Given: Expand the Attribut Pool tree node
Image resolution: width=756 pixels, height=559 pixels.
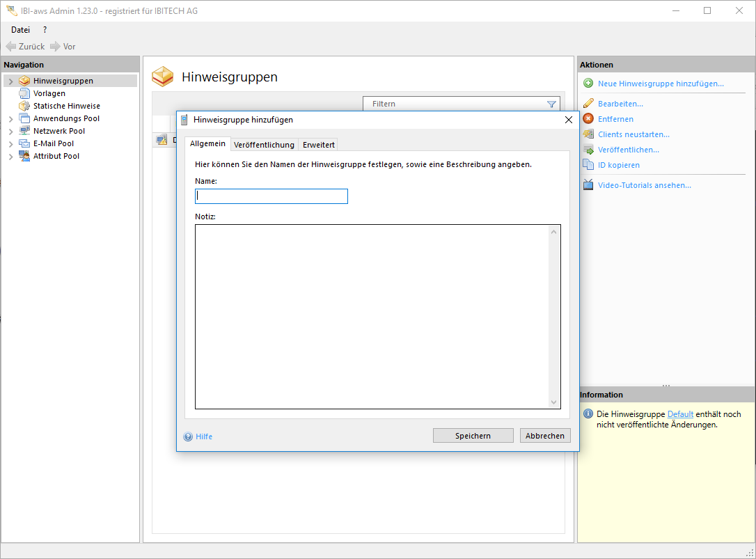Looking at the screenshot, I should pyautogui.click(x=10, y=157).
